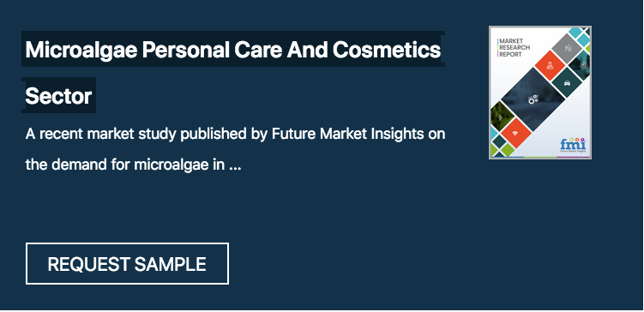Click the ellipsis ending the description
Viewport: 644px width, 312px height.
pos(234,168)
